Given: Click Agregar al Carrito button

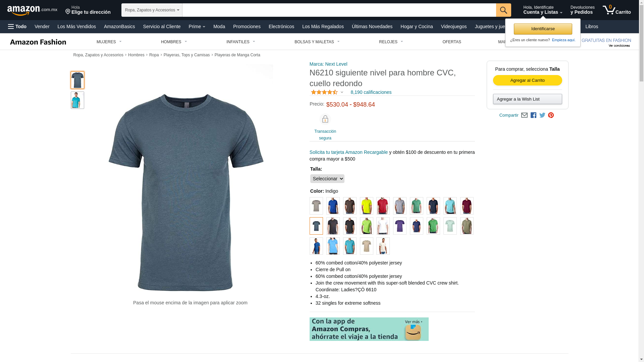Looking at the screenshot, I should point(527,80).
